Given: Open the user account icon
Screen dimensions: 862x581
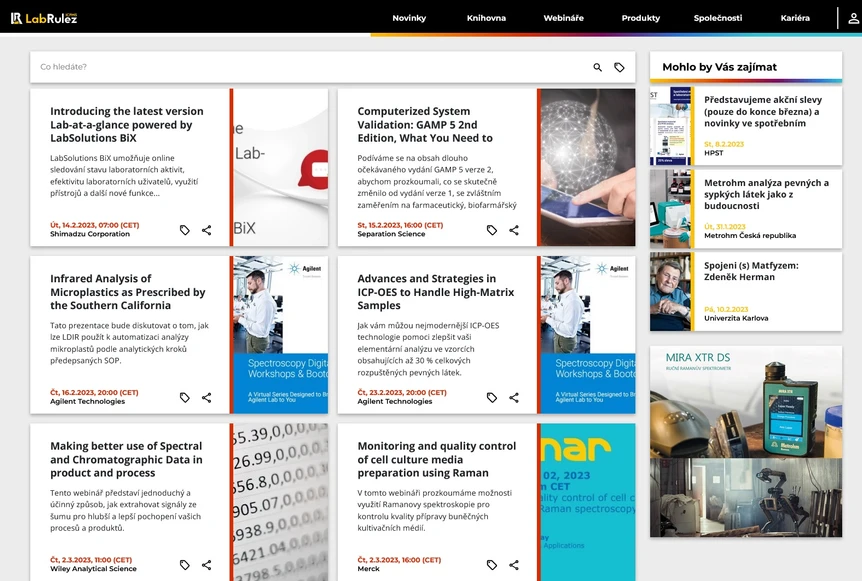Looking at the screenshot, I should [x=853, y=18].
